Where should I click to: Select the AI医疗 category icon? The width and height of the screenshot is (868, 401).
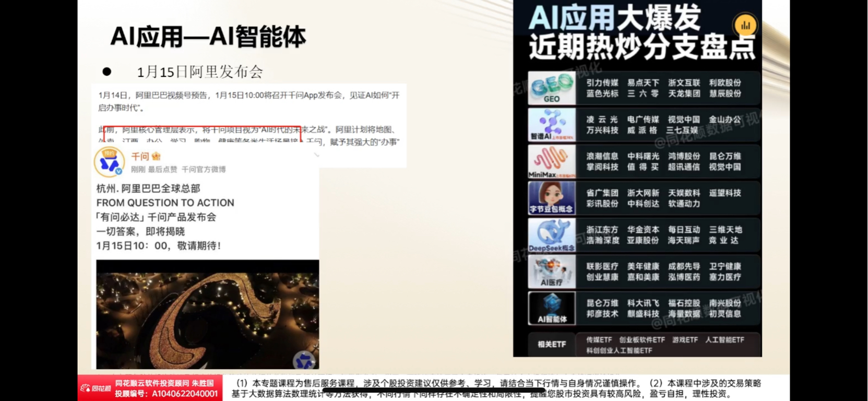pos(552,272)
